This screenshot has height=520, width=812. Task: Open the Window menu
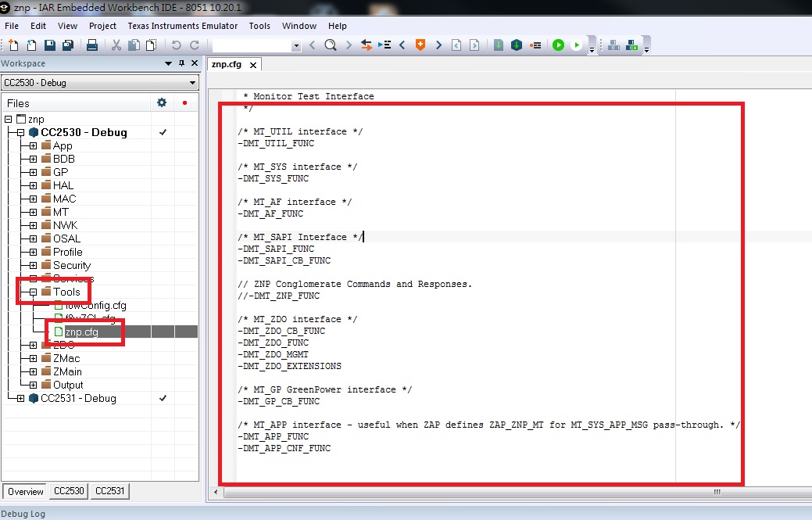(299, 26)
